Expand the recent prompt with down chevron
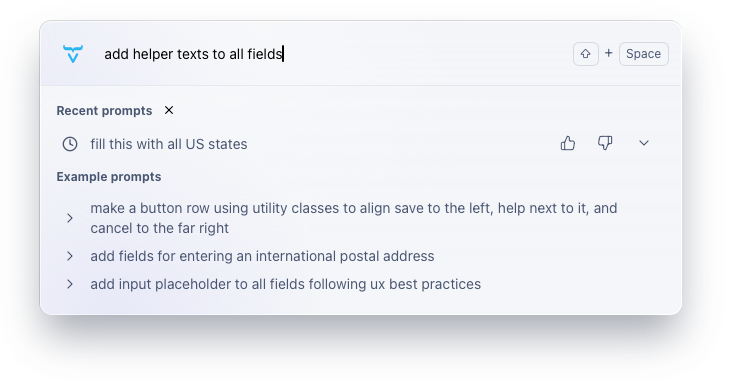Viewport: 730px width, 384px height. tap(644, 143)
